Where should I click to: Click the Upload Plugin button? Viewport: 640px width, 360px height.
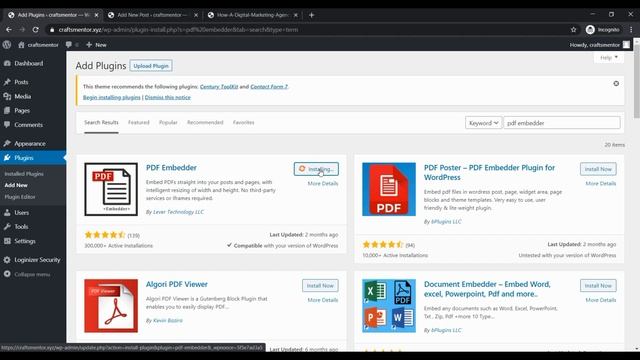[x=151, y=66]
